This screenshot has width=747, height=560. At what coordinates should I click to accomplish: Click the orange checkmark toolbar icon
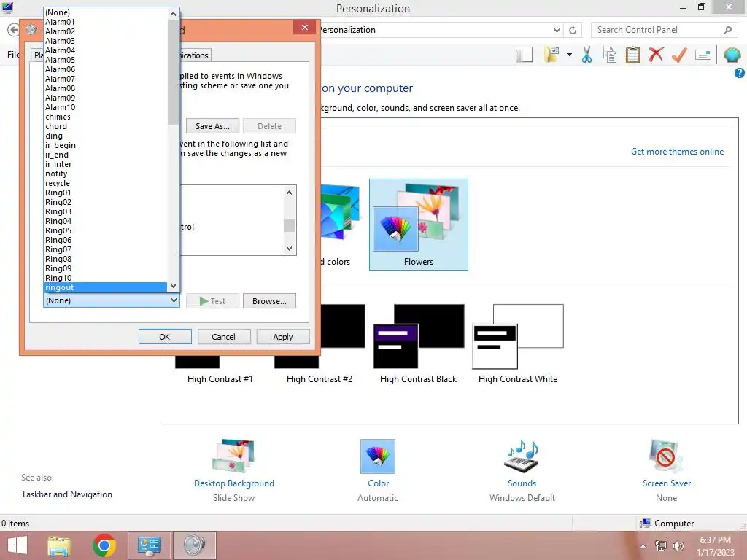coord(679,55)
